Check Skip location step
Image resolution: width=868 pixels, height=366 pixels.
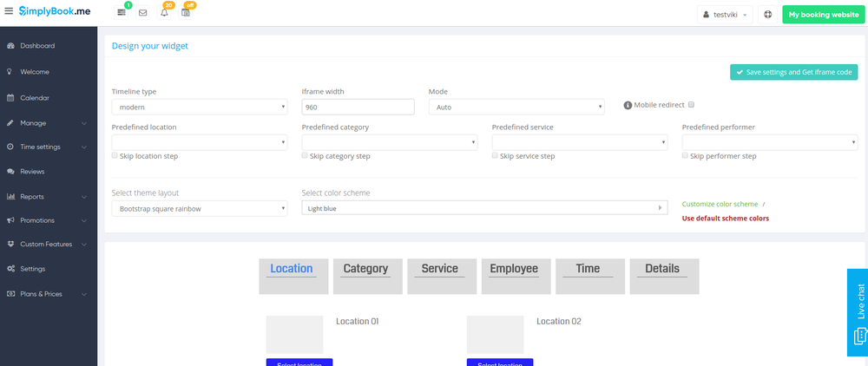(115, 155)
